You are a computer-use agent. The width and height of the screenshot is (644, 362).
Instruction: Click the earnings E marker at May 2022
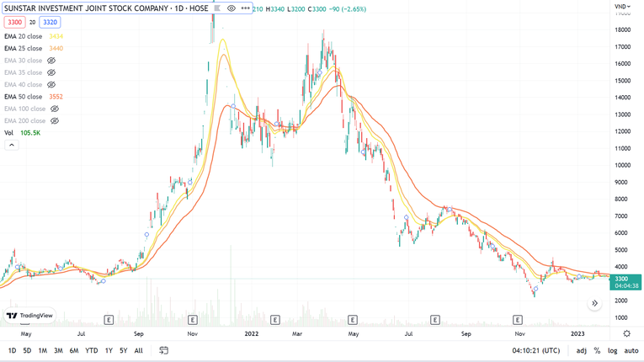[x=353, y=320]
